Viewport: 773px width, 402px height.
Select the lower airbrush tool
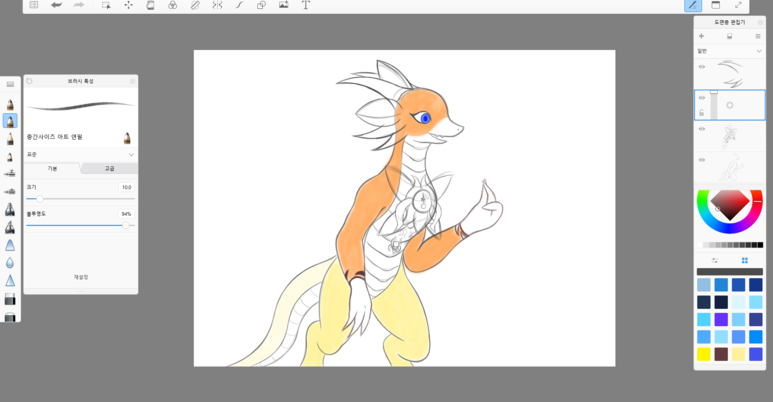point(10,191)
